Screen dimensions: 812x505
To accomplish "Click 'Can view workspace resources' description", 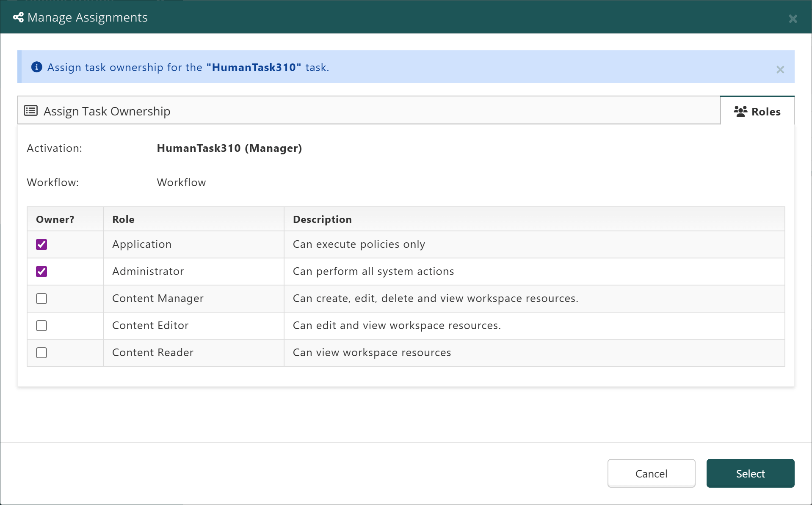I will (372, 352).
